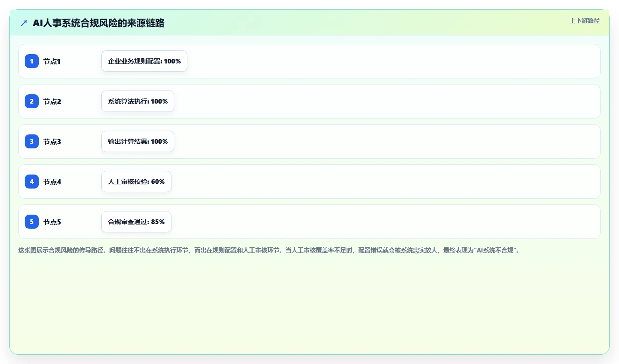Select the 系统算法执行: 100% chip

pyautogui.click(x=138, y=101)
